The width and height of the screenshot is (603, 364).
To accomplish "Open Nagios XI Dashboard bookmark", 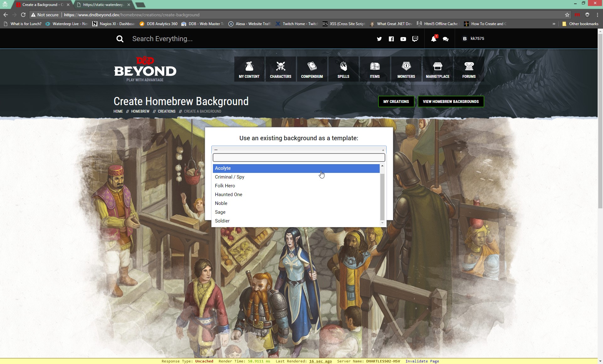I will (x=113, y=24).
